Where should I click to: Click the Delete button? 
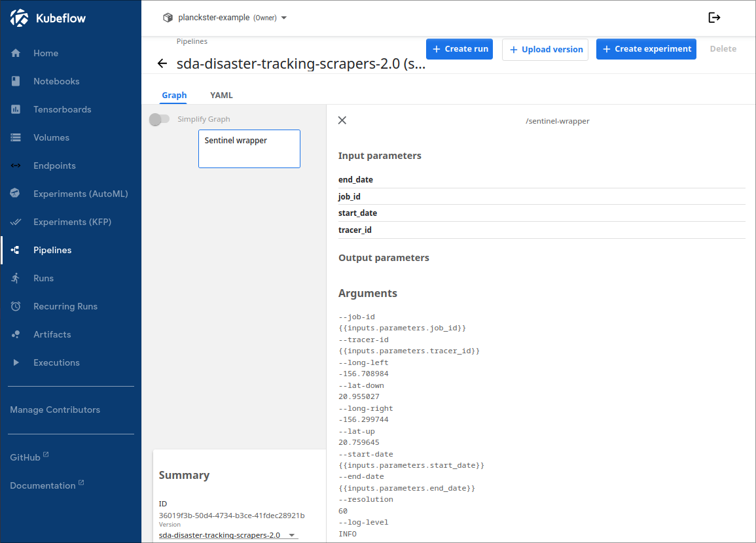pos(723,49)
